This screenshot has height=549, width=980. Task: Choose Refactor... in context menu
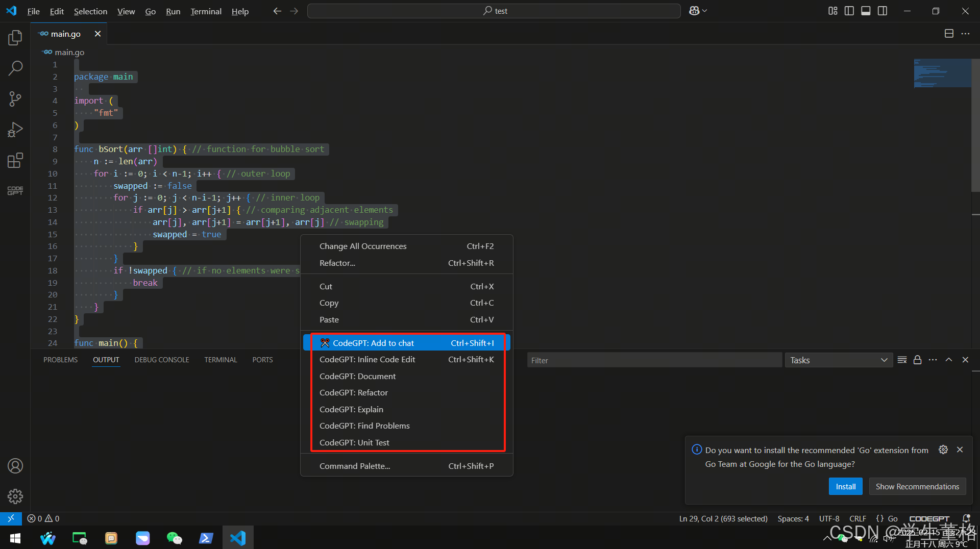(407, 263)
